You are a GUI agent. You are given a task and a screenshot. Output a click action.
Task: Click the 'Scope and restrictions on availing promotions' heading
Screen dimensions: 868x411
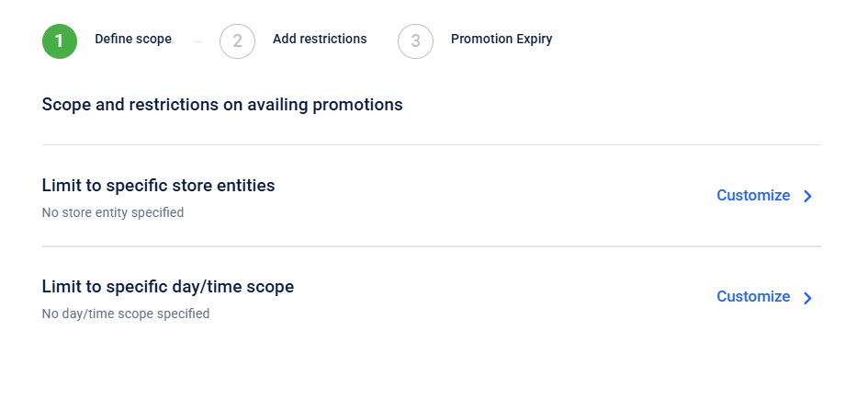click(222, 105)
